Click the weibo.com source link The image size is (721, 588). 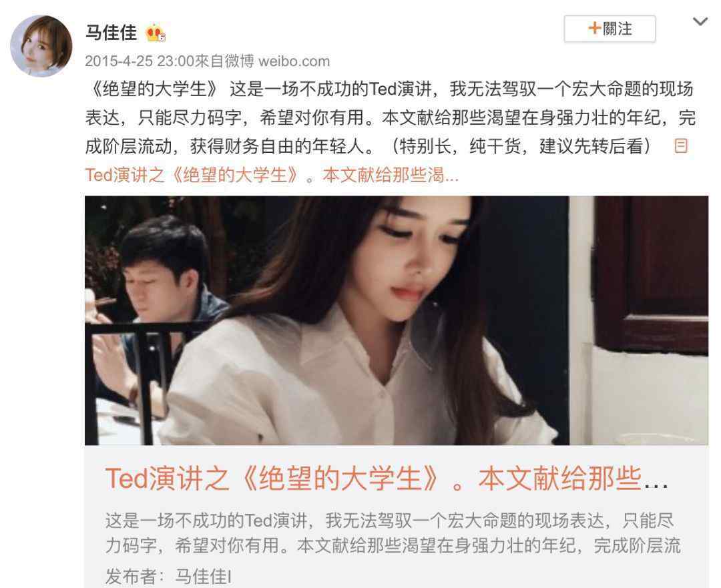pos(294,61)
